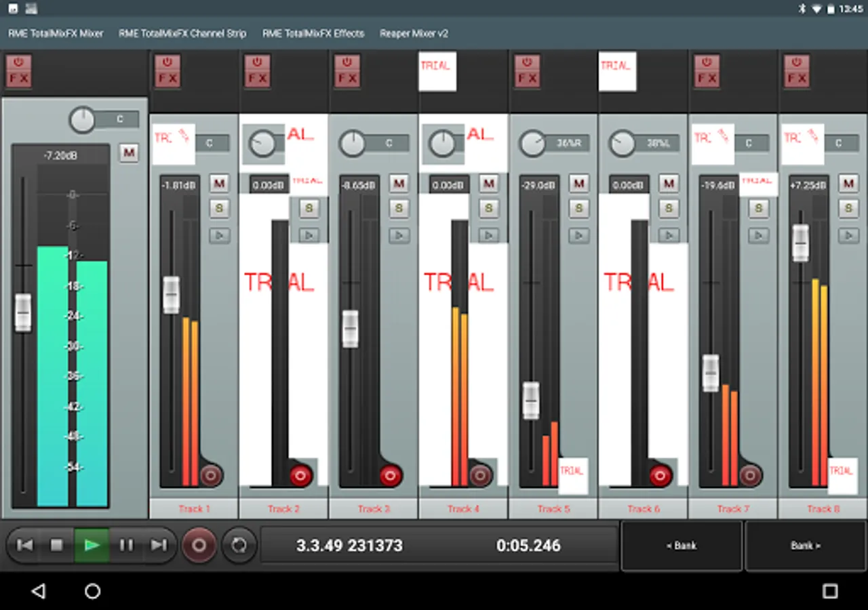Solo Track 6
Image resolution: width=868 pixels, height=610 pixels.
669,209
